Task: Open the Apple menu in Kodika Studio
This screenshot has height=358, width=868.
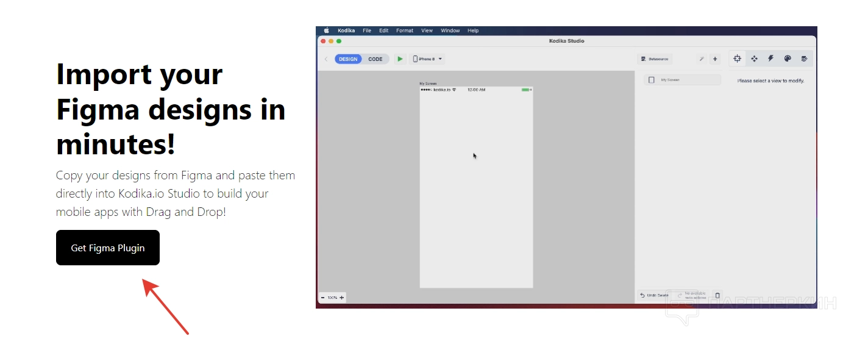Action: pyautogui.click(x=326, y=30)
